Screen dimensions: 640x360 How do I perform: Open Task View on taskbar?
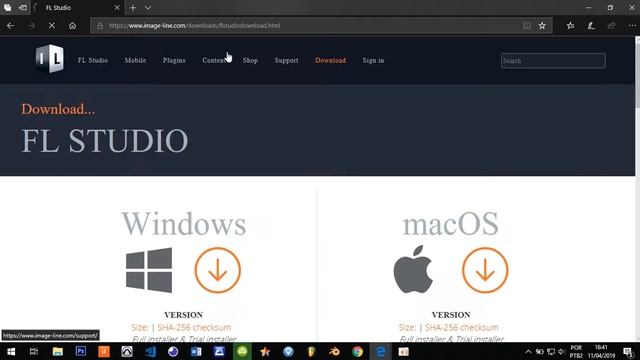pos(34,351)
